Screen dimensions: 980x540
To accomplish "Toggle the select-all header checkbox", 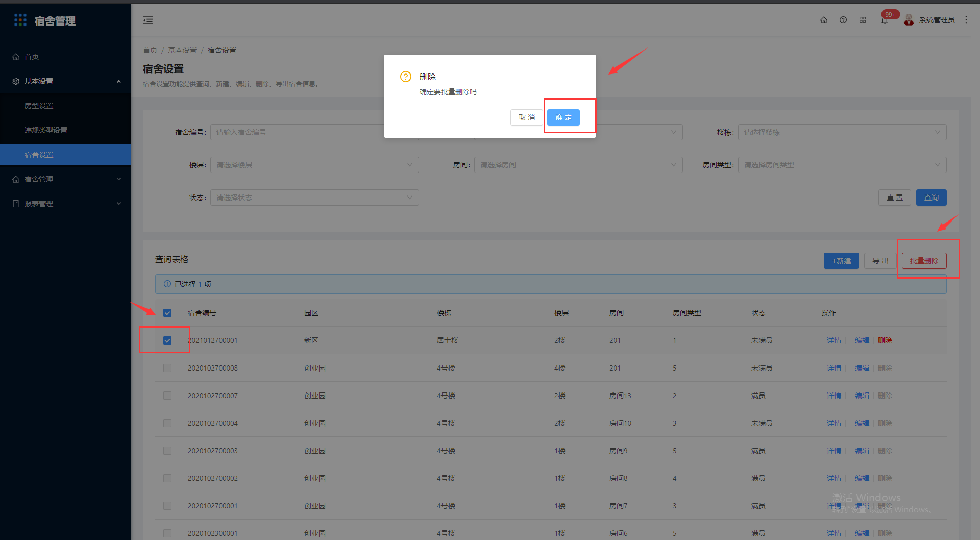I will [x=167, y=313].
